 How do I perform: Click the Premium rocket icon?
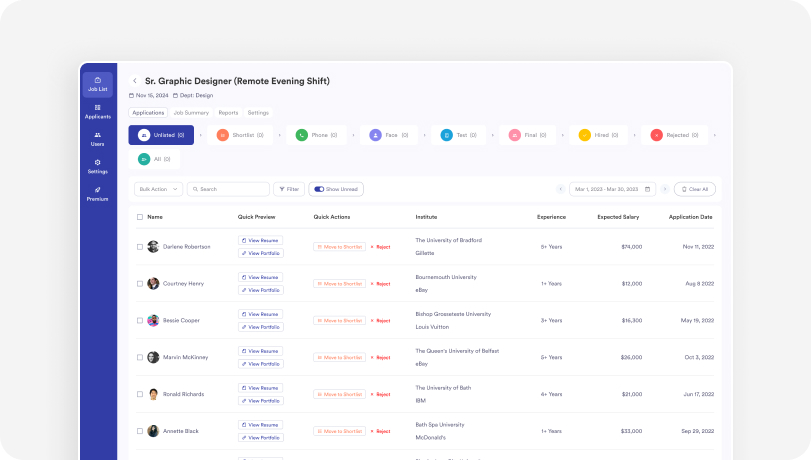(97, 188)
